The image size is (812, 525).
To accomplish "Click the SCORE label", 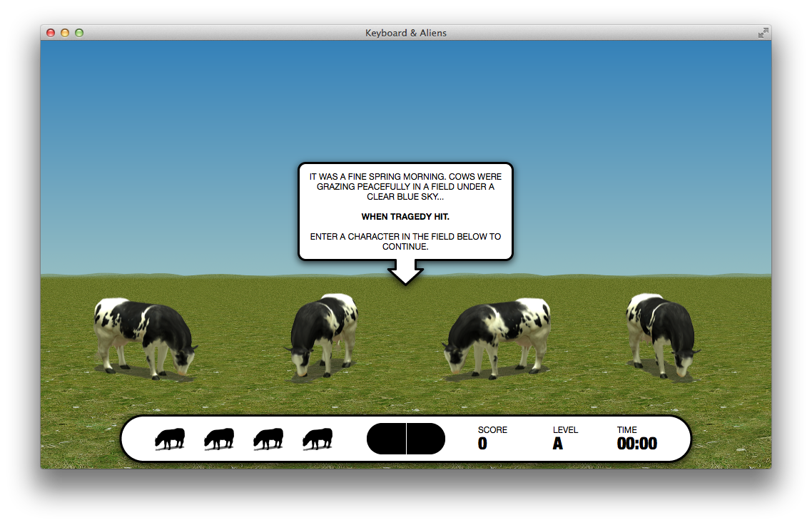I will (x=492, y=429).
